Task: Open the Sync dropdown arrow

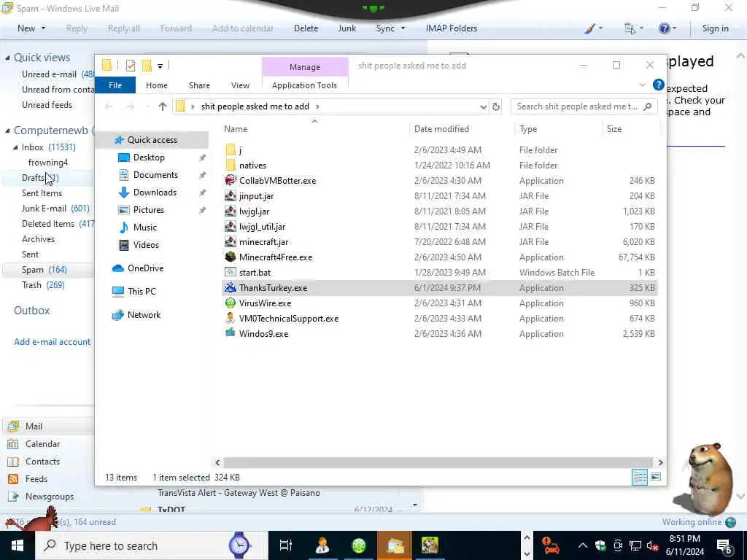Action: 403,28
